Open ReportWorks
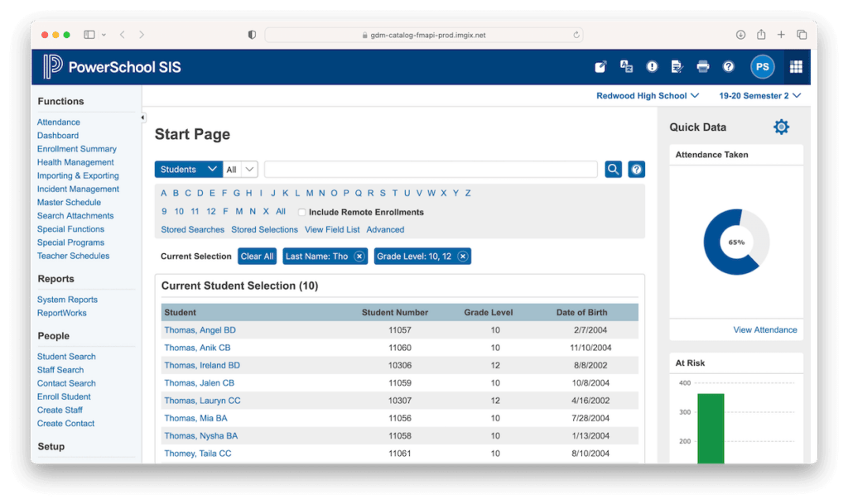Viewport: 848px width, 504px height. (x=61, y=313)
